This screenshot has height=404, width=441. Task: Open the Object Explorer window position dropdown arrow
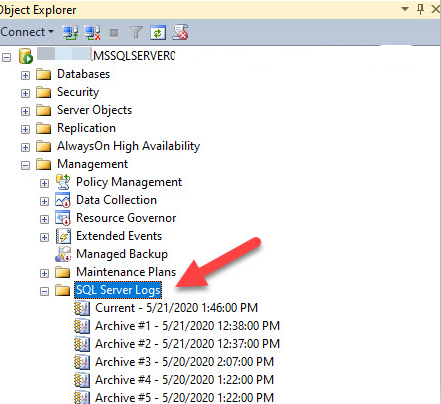pos(405,9)
